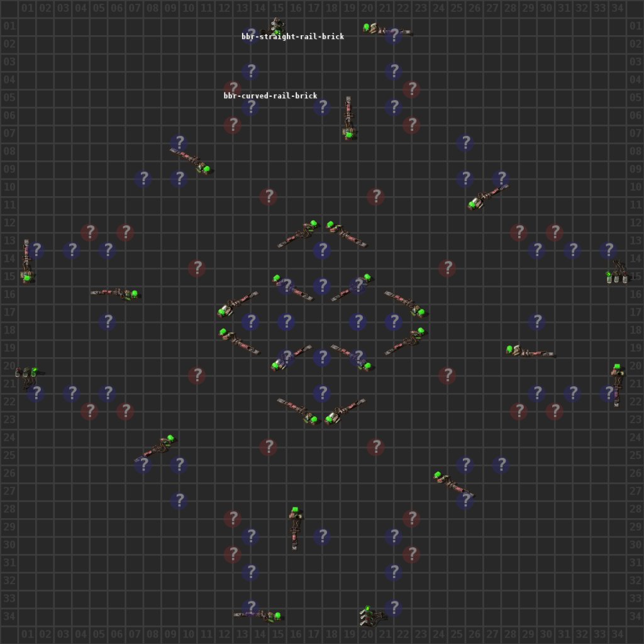Select white-light signal cluster in column 34, row 15

coord(618,272)
